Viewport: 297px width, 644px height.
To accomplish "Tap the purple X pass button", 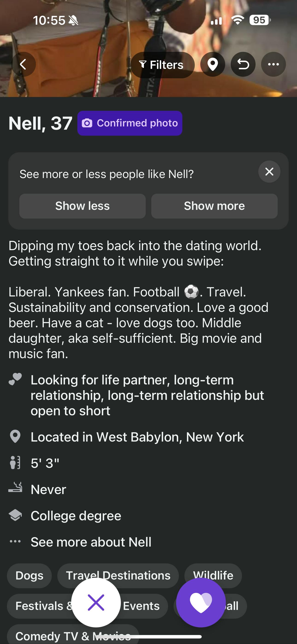I will (96, 603).
